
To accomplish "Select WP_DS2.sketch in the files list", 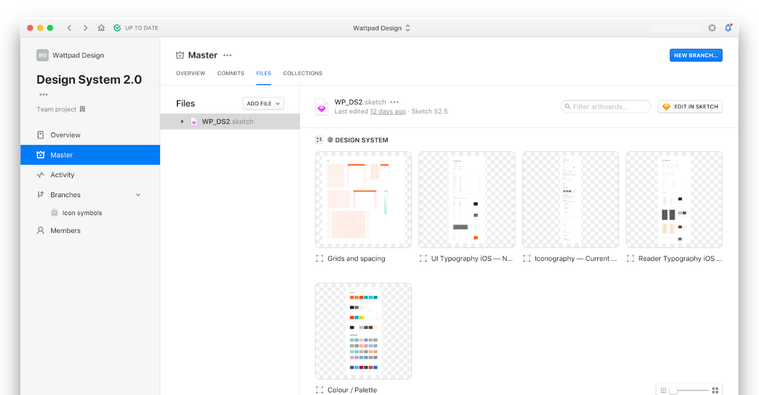I will point(230,122).
